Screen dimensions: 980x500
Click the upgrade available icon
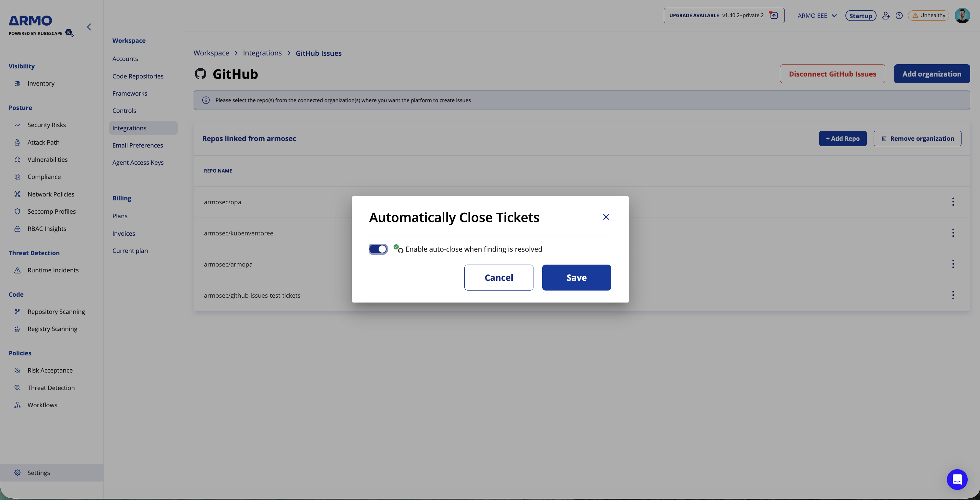click(x=774, y=15)
